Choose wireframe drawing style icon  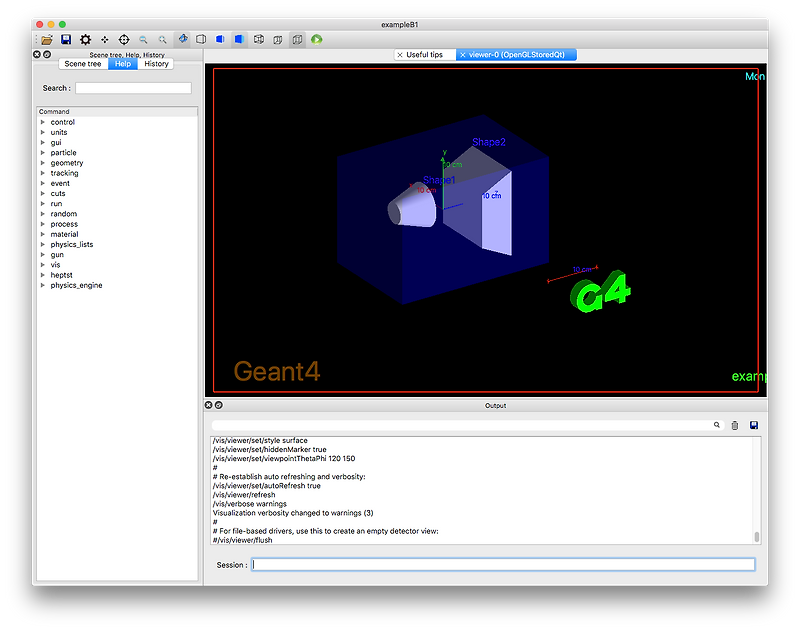tap(259, 39)
